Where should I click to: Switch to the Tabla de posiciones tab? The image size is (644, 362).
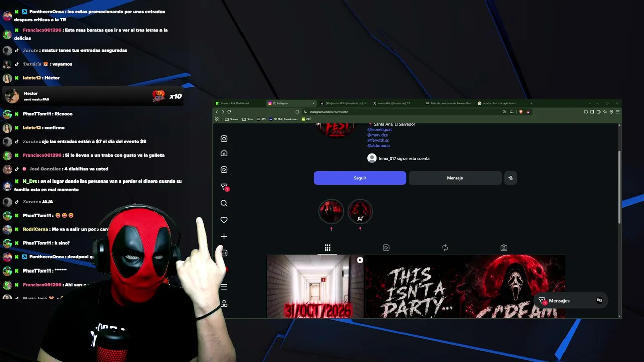pyautogui.click(x=448, y=103)
